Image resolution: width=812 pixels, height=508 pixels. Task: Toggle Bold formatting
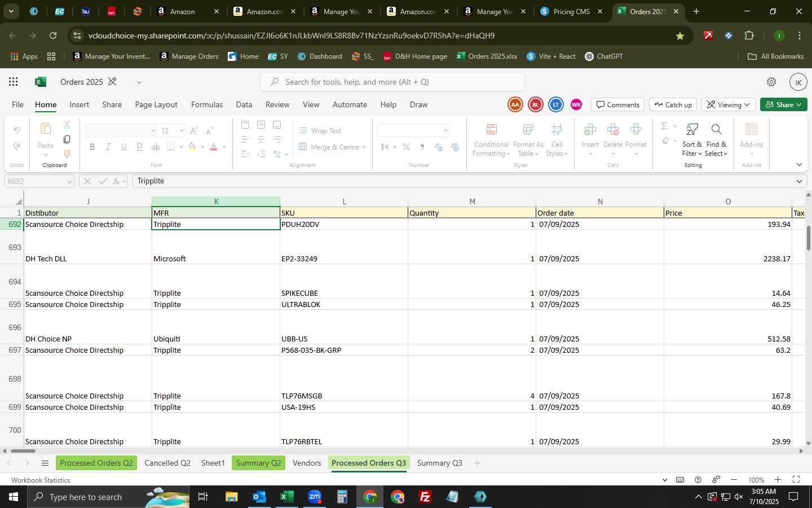point(92,147)
